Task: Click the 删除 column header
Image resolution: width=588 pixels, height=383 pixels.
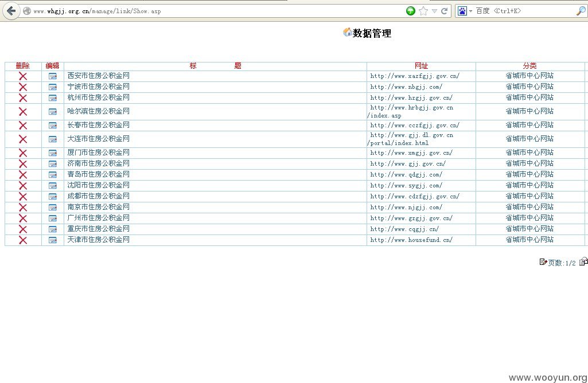Action: 22,66
